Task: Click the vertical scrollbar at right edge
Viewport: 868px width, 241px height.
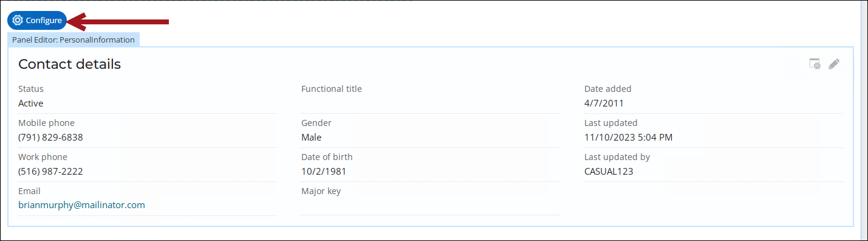Action: (x=864, y=120)
